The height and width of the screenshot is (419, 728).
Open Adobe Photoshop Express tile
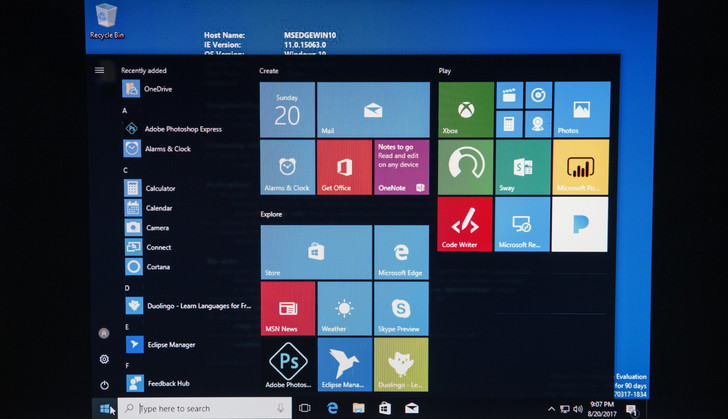click(287, 365)
